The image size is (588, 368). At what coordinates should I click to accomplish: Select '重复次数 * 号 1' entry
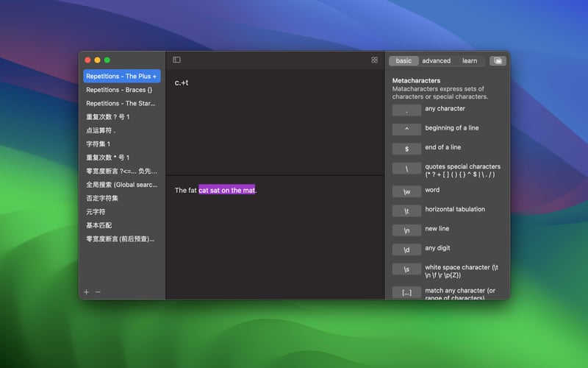(122, 158)
